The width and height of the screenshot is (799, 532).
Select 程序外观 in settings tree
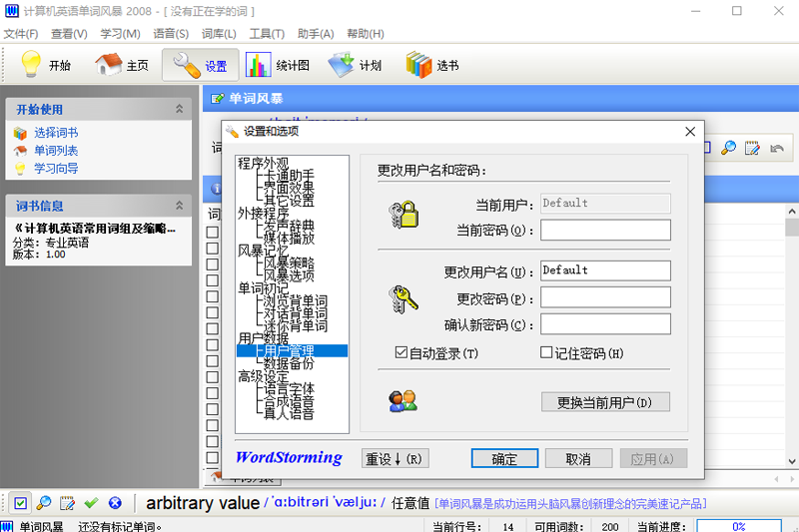click(x=264, y=163)
